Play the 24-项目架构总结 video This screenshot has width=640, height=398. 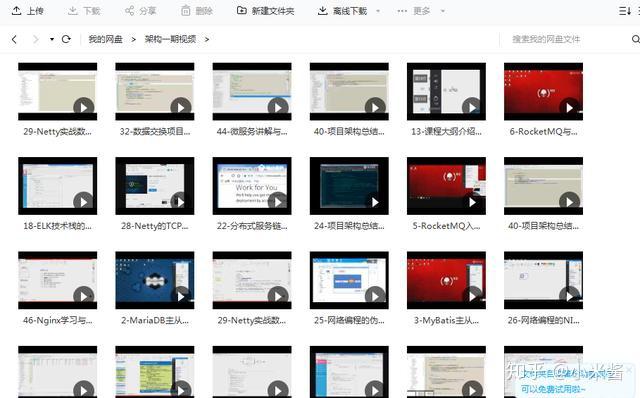point(375,202)
